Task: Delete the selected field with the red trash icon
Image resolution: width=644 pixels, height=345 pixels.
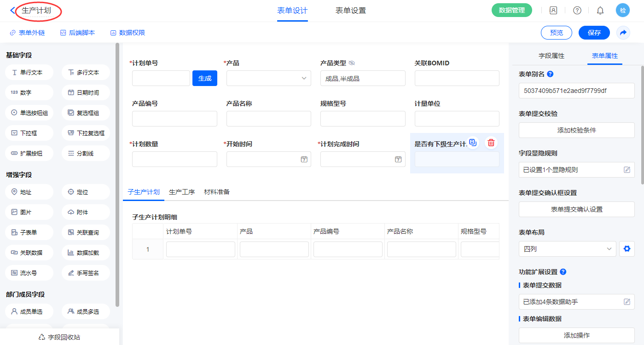Action: [x=491, y=143]
